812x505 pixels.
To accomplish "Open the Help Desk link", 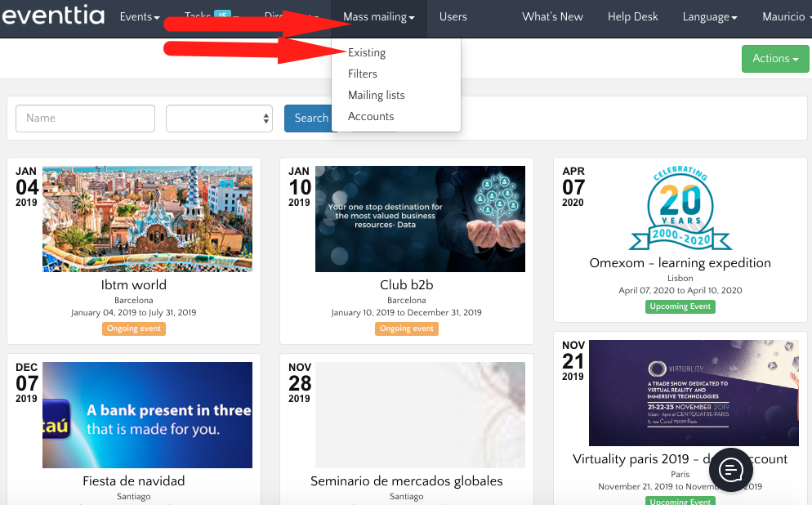I will 632,17.
